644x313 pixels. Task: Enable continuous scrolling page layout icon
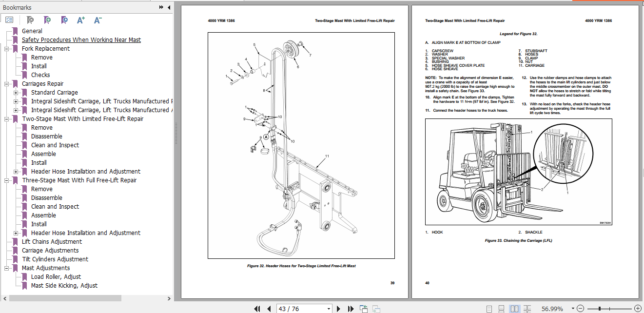point(501,308)
